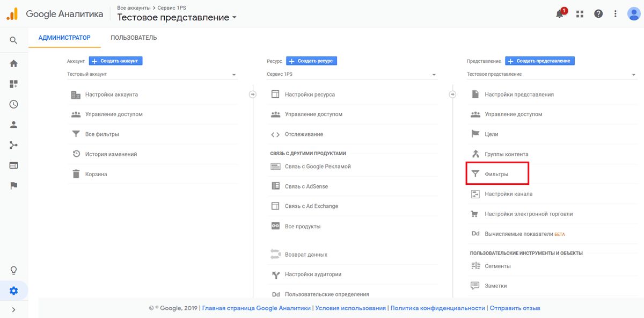Open the Тестовый аккаунт account dropdown

pyautogui.click(x=152, y=75)
